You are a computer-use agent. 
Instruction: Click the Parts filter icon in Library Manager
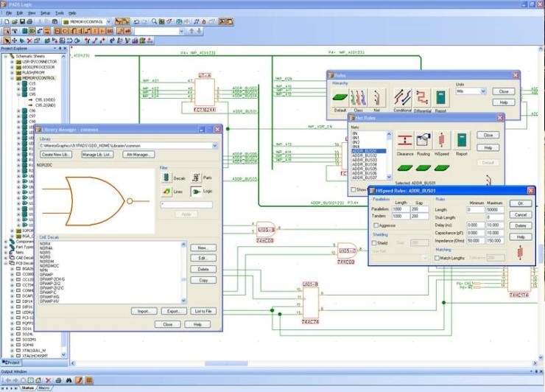[x=196, y=178]
